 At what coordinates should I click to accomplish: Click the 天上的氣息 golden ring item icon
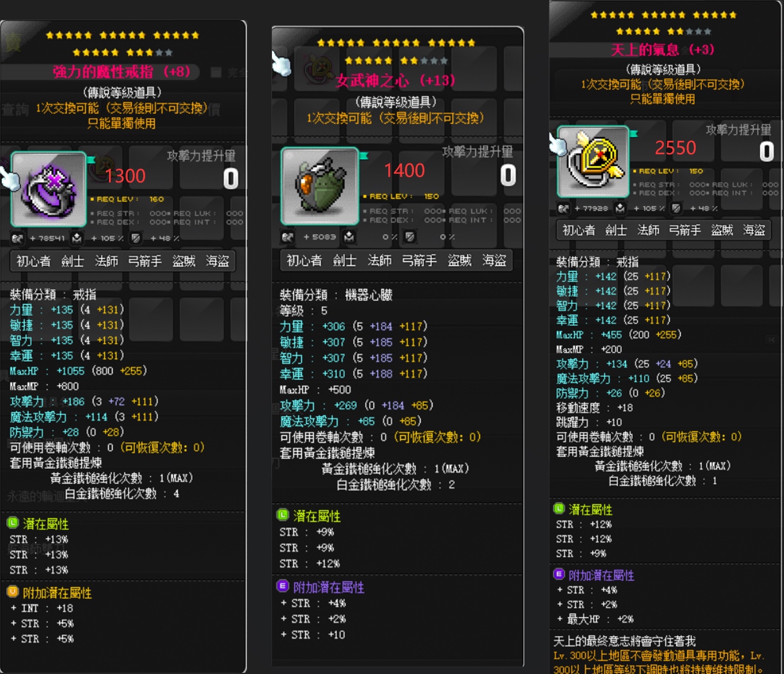594,161
